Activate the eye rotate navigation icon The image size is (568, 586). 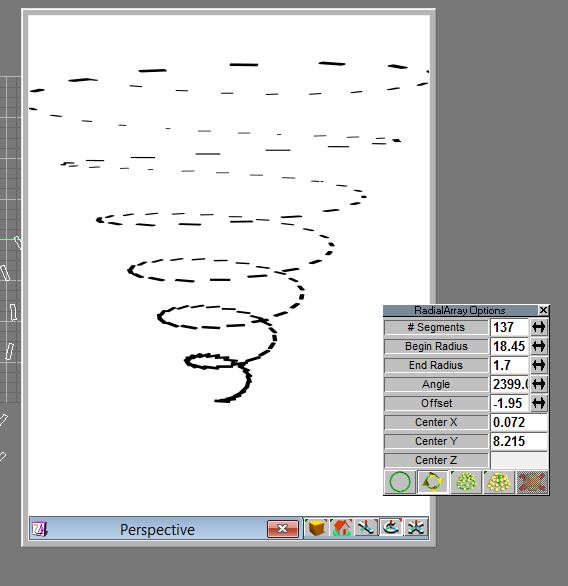(x=391, y=528)
